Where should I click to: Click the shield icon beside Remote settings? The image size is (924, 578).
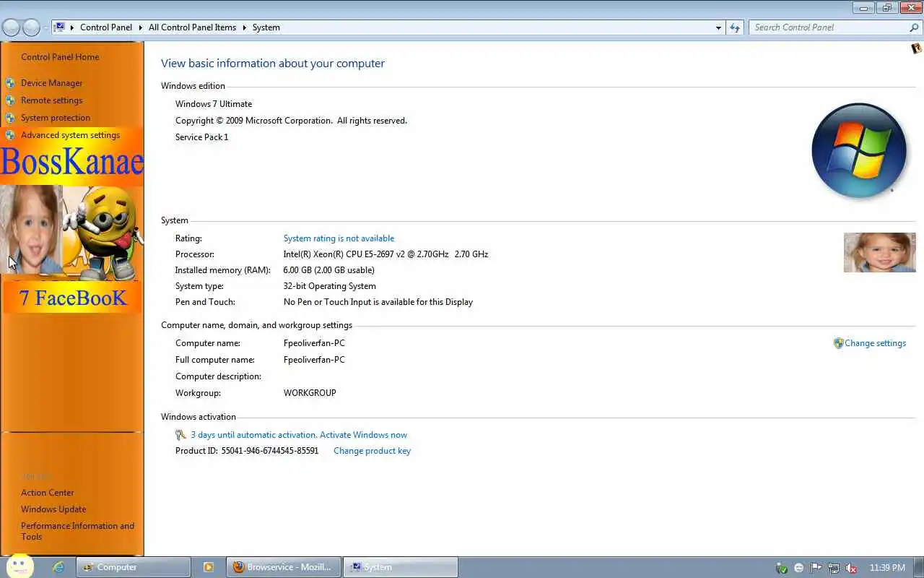tap(10, 100)
